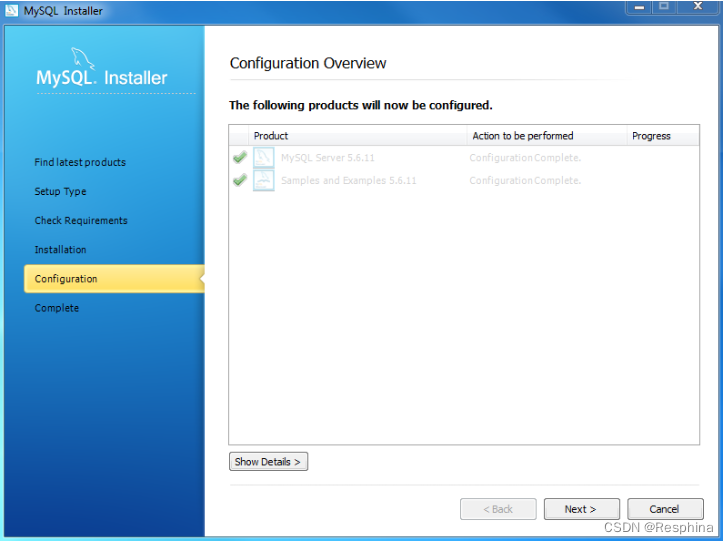Expand Show Details section

pyautogui.click(x=268, y=462)
